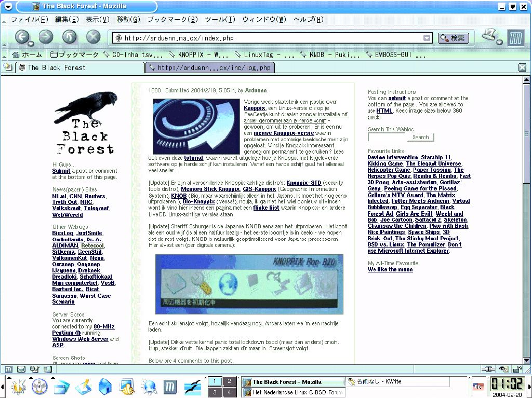Launch Konqueror globe icon in the panel

149,387
